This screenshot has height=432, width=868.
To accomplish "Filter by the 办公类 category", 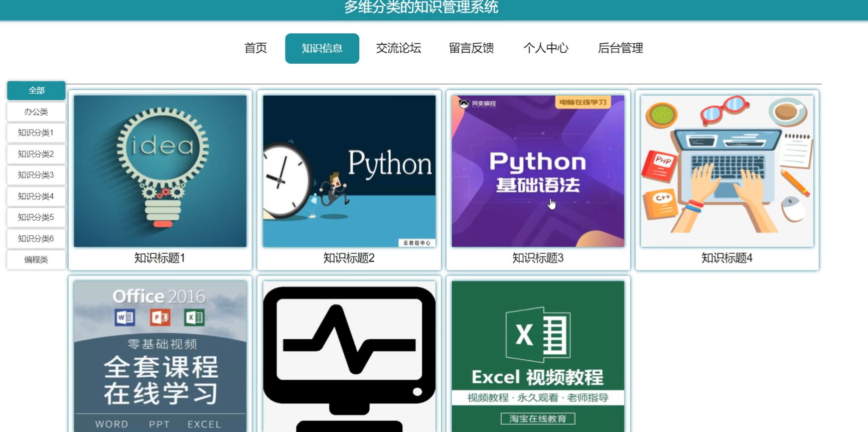I will pos(36,112).
